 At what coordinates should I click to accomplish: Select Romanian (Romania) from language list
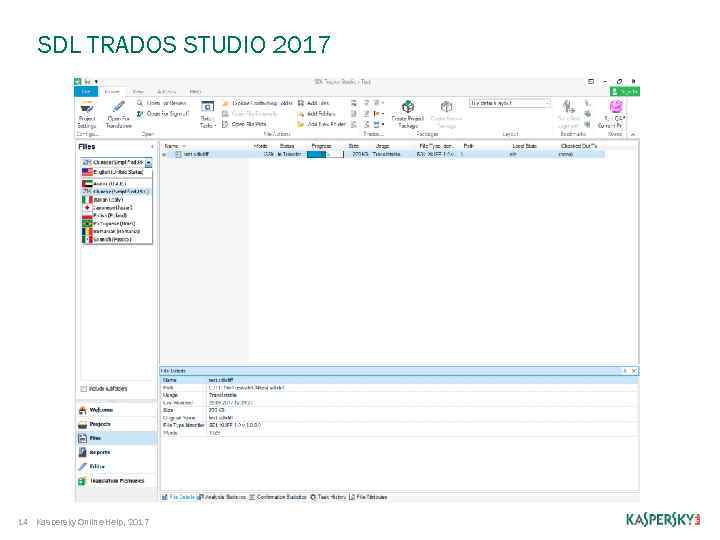(x=117, y=231)
